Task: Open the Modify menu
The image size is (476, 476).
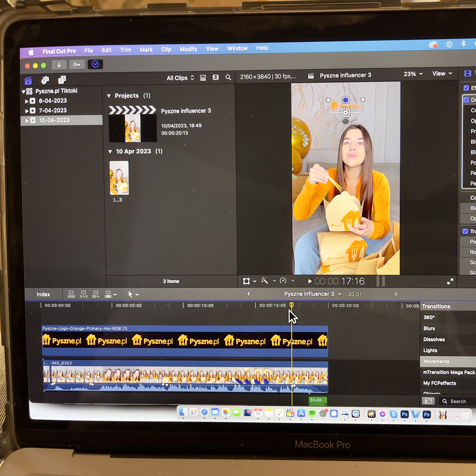Action: 188,49
